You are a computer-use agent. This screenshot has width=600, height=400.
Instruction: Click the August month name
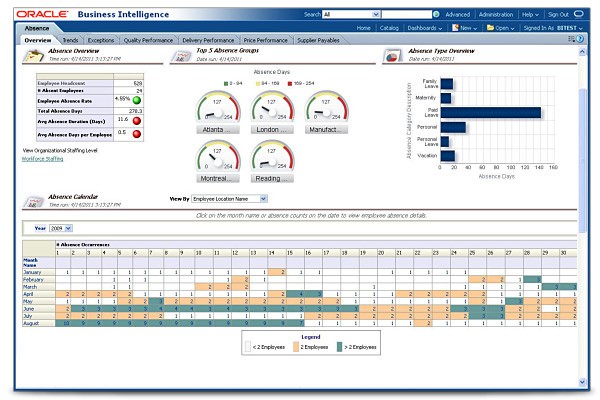point(31,323)
